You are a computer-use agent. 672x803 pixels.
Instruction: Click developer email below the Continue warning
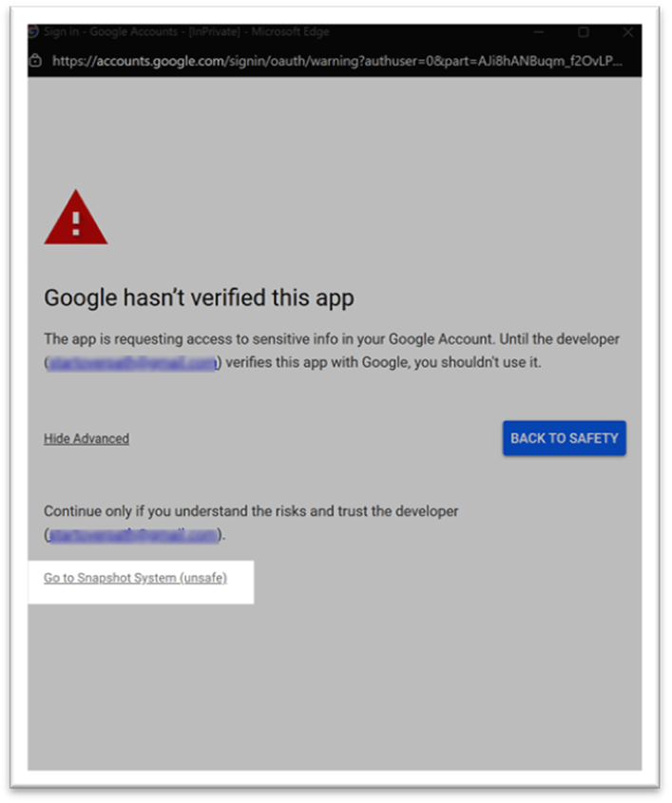click(x=133, y=535)
